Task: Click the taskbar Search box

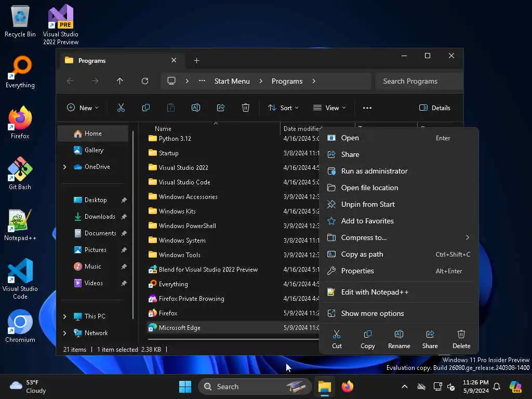Action: pos(255,387)
